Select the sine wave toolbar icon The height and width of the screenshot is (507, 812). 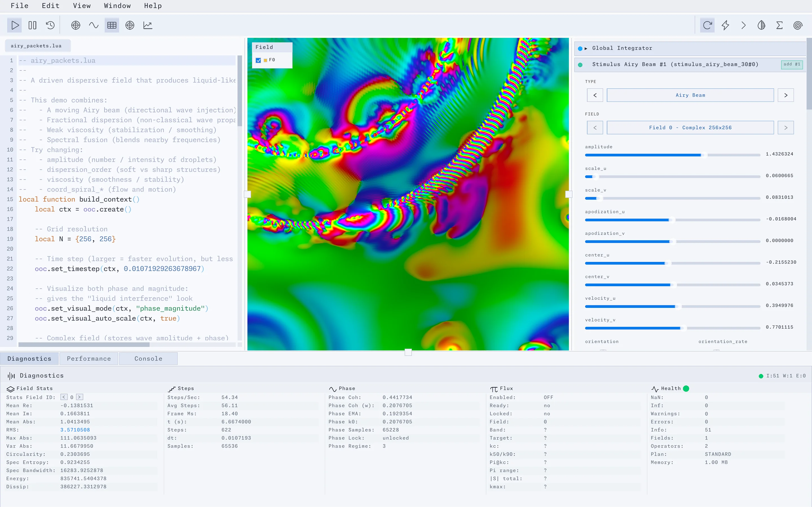[x=94, y=25]
